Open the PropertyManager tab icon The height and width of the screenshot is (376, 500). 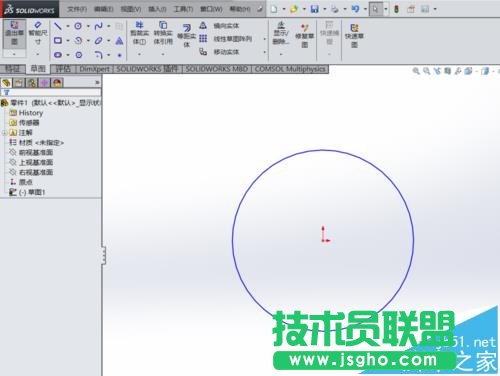click(x=19, y=83)
